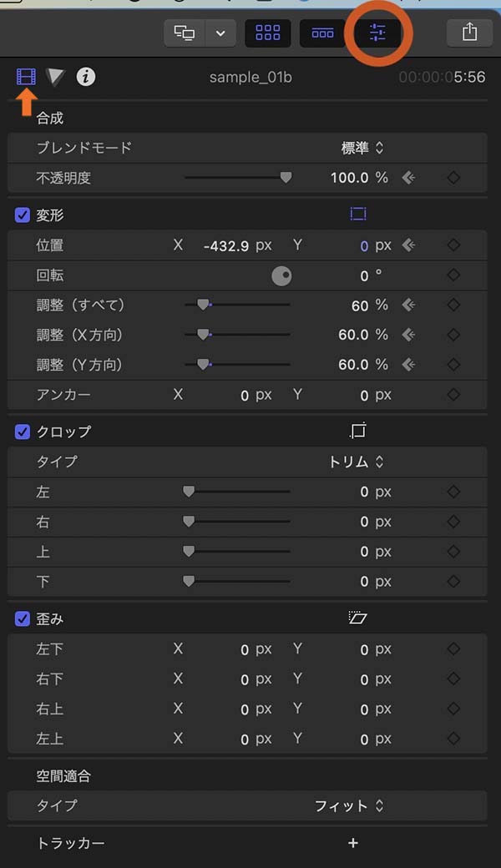This screenshot has width=501, height=868.
Task: Open the crop タイプ トリム dropdown
Action: tap(356, 462)
